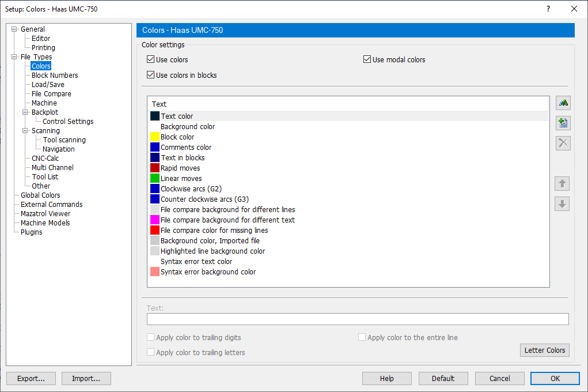Viewport: 588px width, 392px height.
Task: Open CNC-Calc settings page
Action: pos(45,158)
